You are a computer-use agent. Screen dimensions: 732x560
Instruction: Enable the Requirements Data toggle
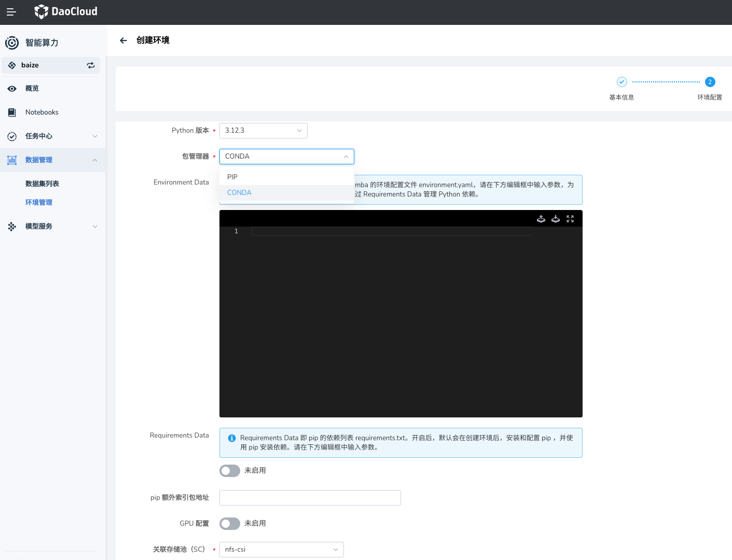230,471
